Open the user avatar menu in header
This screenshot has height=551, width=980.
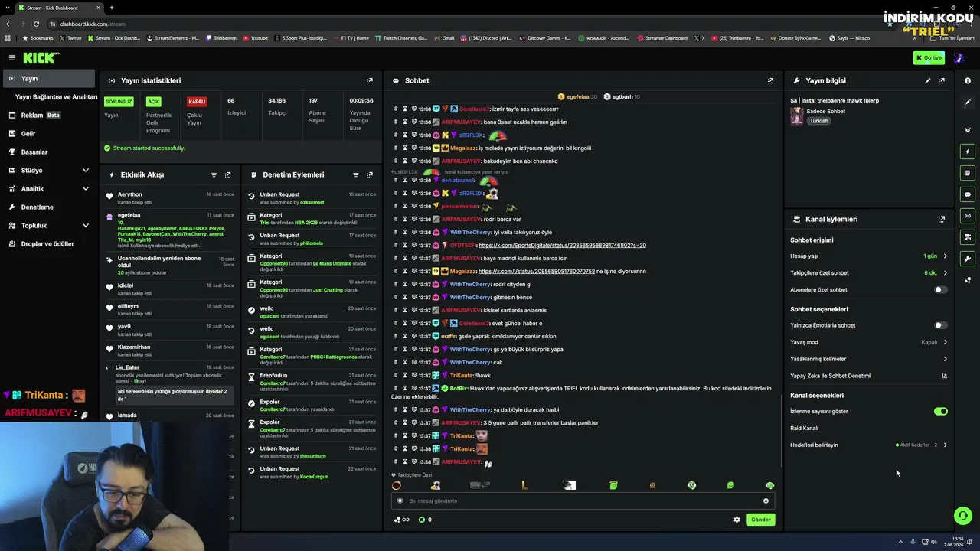[960, 57]
